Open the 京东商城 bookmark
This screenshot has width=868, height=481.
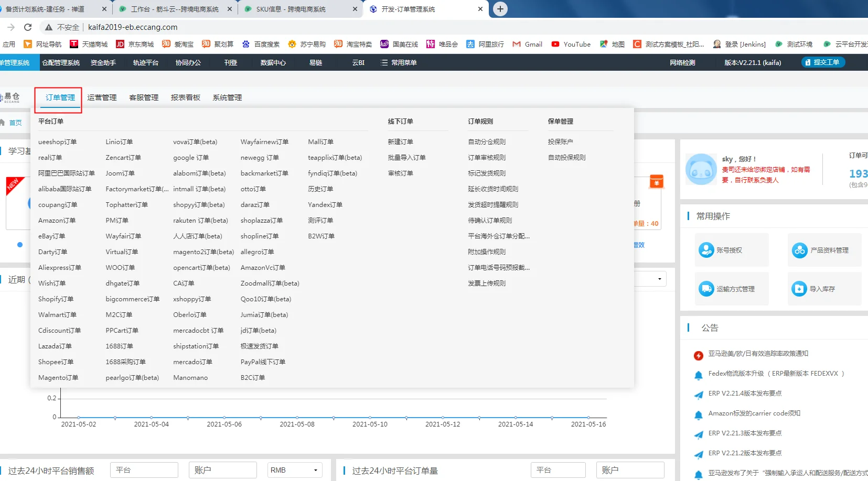135,44
